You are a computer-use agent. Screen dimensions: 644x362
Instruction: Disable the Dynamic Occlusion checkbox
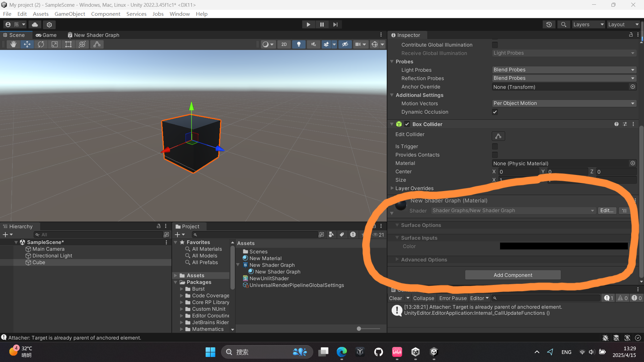pyautogui.click(x=495, y=112)
